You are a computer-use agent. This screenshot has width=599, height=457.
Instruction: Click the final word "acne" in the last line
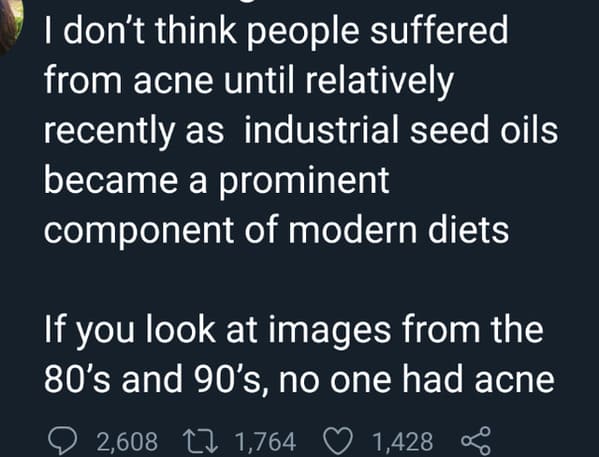coord(514,381)
